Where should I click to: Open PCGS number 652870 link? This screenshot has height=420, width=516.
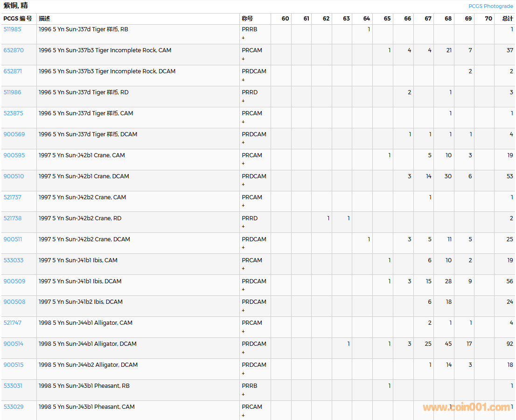(14, 50)
